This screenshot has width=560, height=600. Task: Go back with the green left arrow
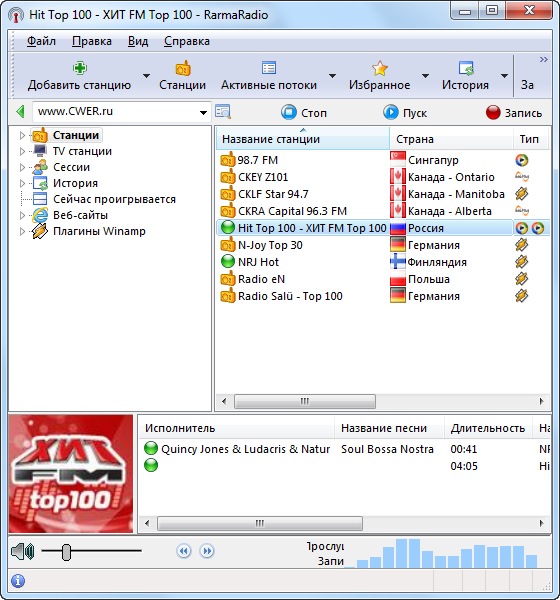pos(21,112)
